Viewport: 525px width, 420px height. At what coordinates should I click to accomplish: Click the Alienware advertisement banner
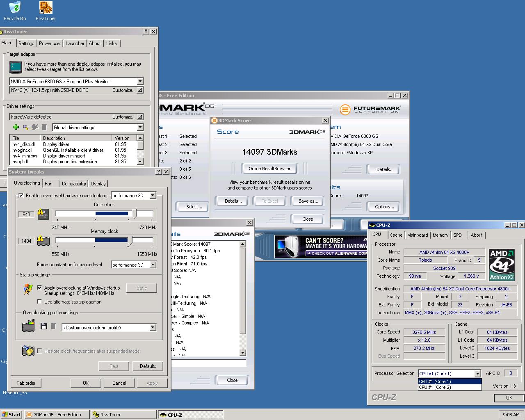point(321,247)
